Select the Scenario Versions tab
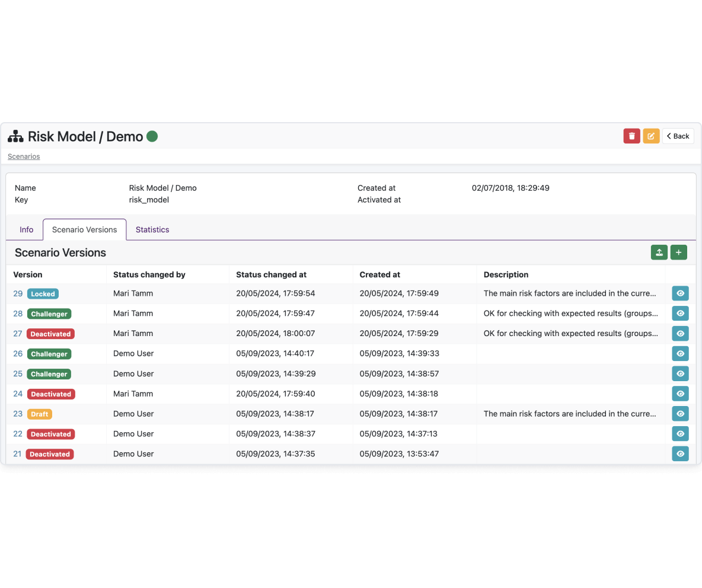Screen dimensions: 702x588 85,229
